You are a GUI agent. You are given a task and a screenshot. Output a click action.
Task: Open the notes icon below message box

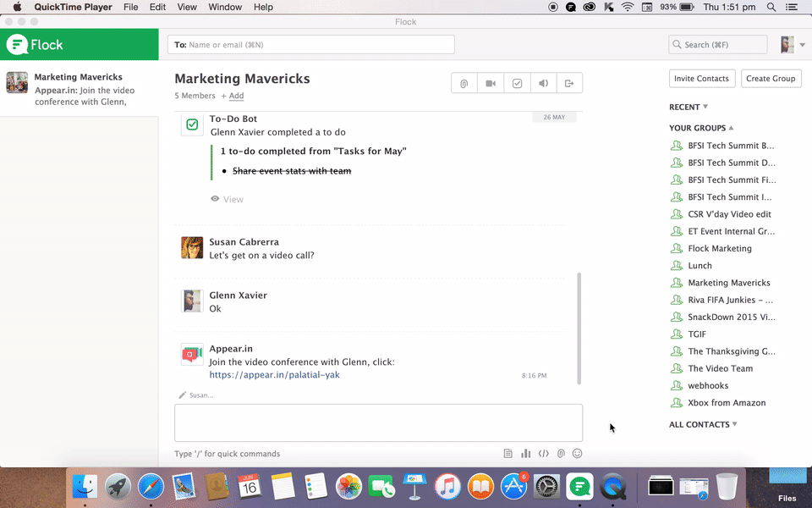(x=508, y=454)
